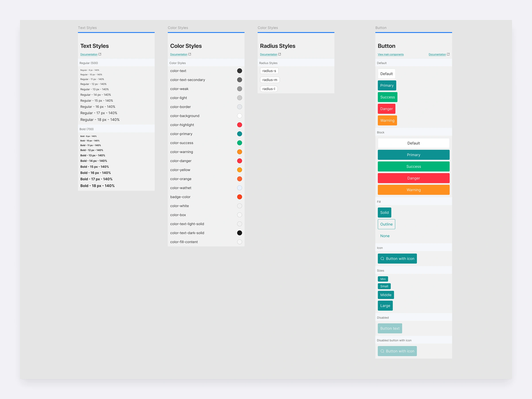The image size is (532, 399).
Task: Click the Primary button in the Default section
Action: pyautogui.click(x=387, y=85)
